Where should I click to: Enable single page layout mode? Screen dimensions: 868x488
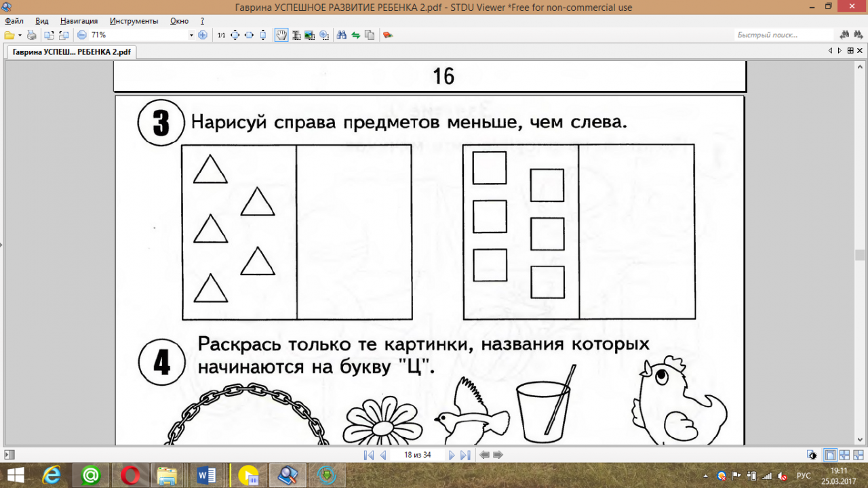[831, 455]
